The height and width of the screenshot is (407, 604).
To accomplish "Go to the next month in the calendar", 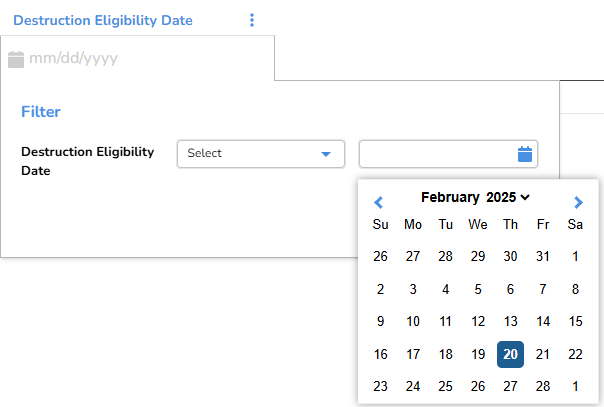I will pyautogui.click(x=578, y=201).
